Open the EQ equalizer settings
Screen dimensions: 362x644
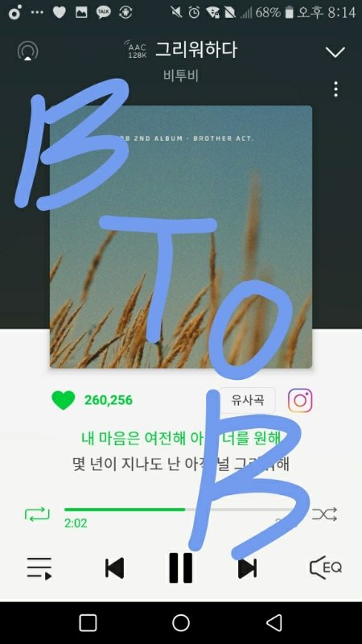tap(326, 568)
